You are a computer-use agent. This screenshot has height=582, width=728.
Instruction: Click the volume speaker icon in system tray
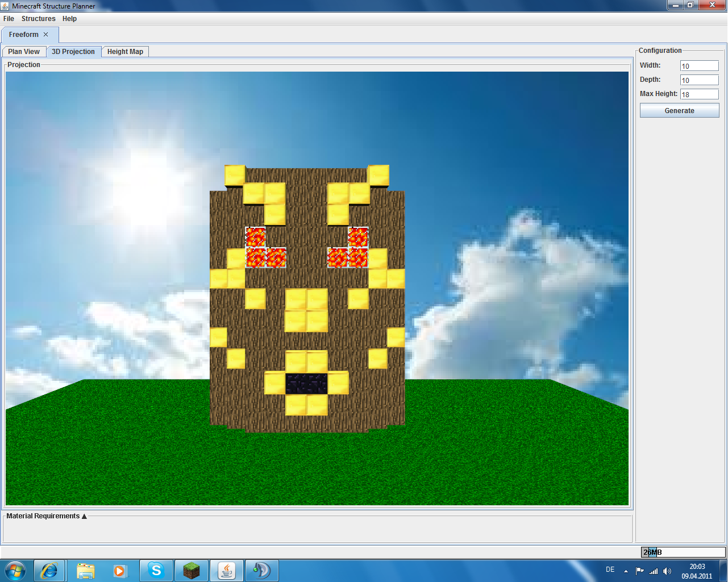point(667,571)
